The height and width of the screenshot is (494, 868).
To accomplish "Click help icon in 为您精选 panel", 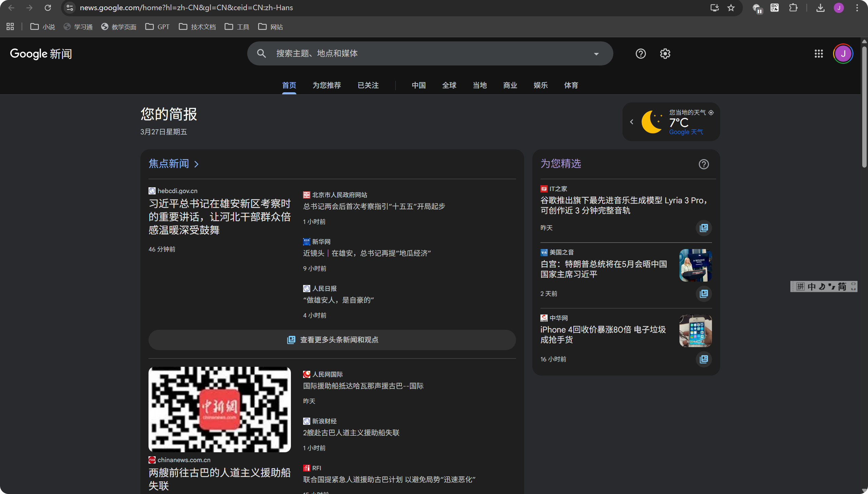I will pyautogui.click(x=704, y=164).
